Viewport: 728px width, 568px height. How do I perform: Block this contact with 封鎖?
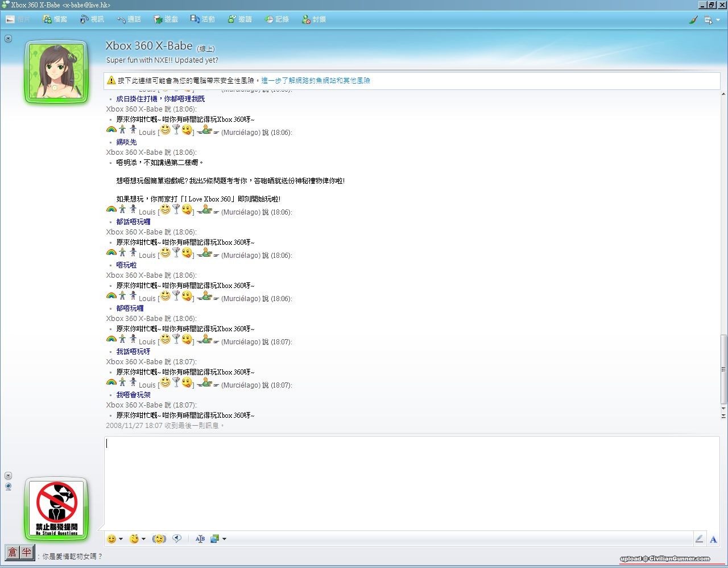[x=314, y=19]
